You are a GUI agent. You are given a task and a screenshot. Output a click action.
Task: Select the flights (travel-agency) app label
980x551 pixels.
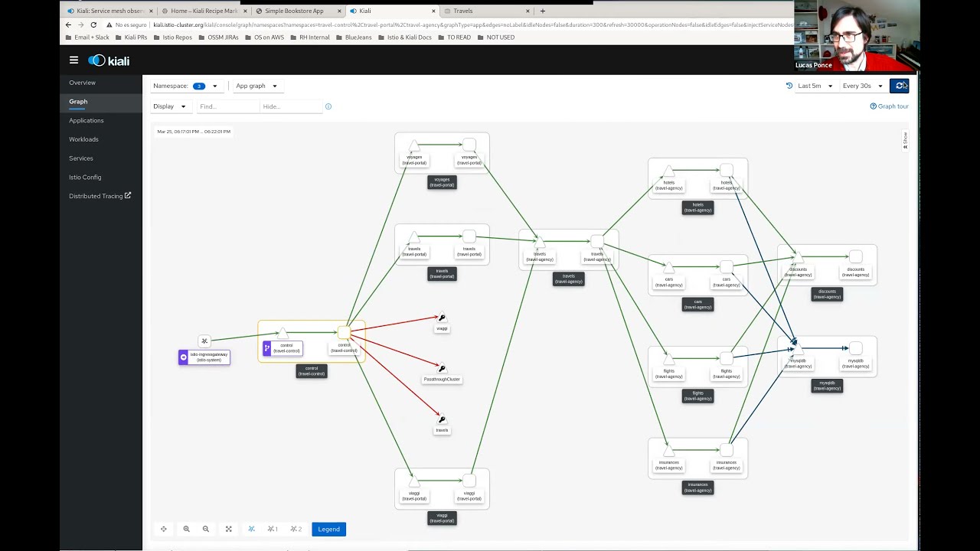[x=697, y=396]
